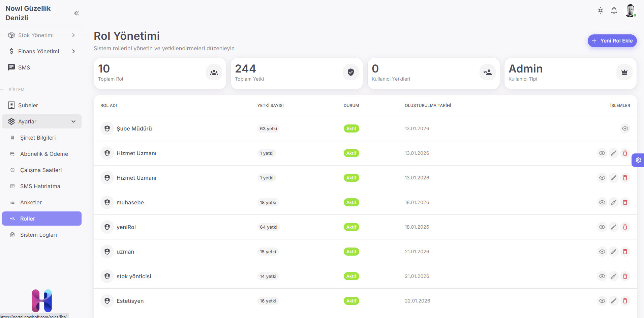Image resolution: width=644 pixels, height=318 pixels.
Task: Click pencil icon for uzman role
Action: (x=614, y=252)
